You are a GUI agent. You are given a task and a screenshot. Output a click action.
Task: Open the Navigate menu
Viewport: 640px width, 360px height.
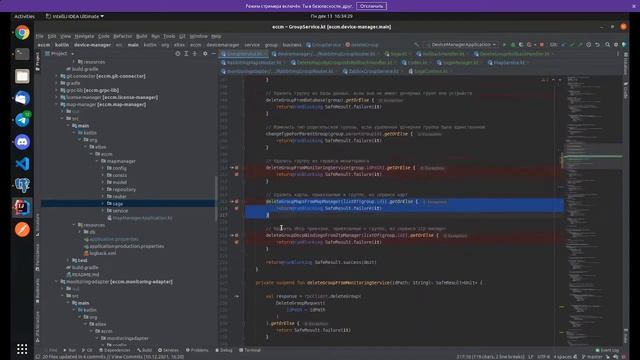[x=84, y=36]
